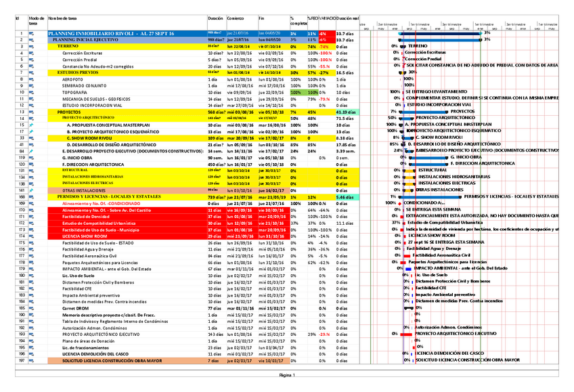Select the task mode icon for row 197
Image resolution: width=574 pixels, height=392 pixels.
click(x=32, y=360)
